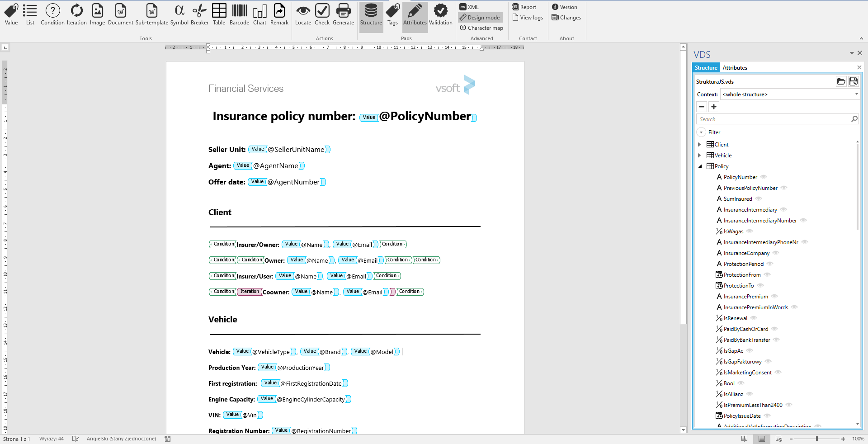The image size is (868, 444).
Task: Select the Iteration tool
Action: pos(76,14)
